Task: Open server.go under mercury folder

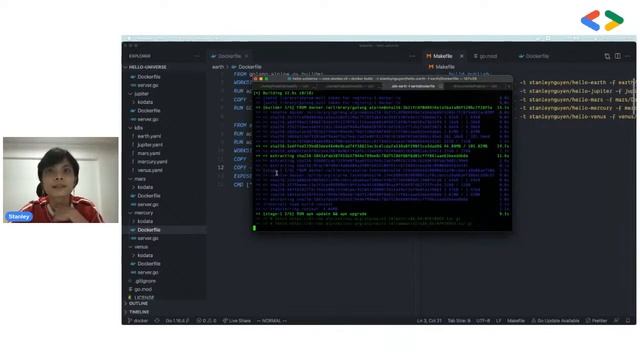Action: 148,238
